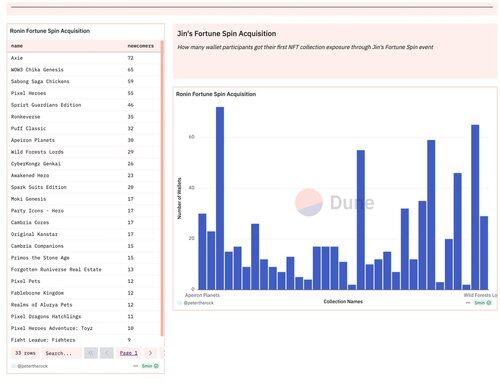Click the table's vertical scrollbar
Image resolution: width=500 pixels, height=383 pixels.
(162, 188)
